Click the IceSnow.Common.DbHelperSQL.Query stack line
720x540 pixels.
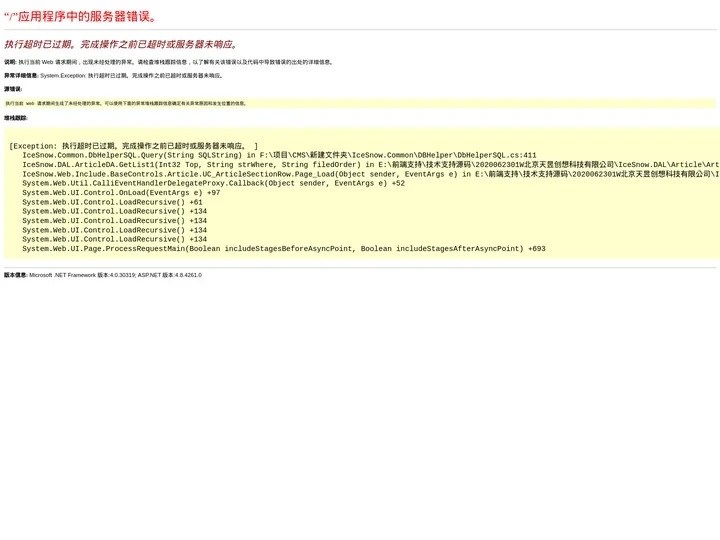(279, 155)
